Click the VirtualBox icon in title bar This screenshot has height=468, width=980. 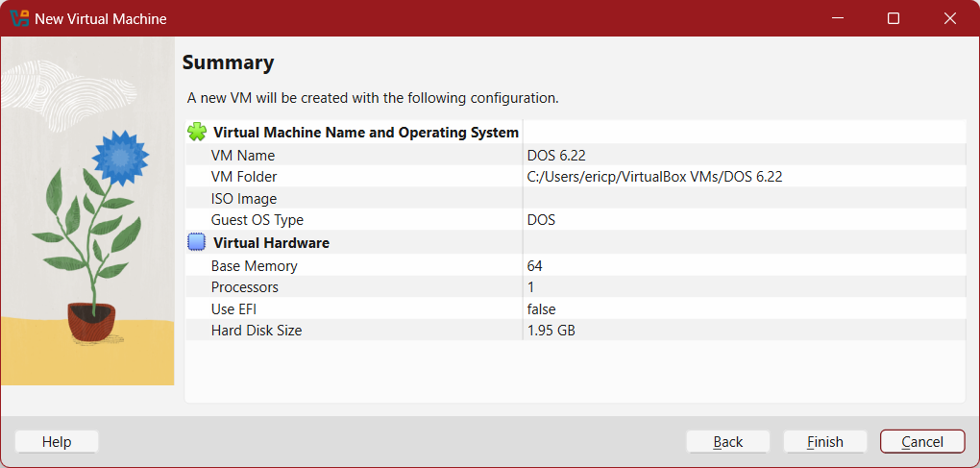(19, 18)
